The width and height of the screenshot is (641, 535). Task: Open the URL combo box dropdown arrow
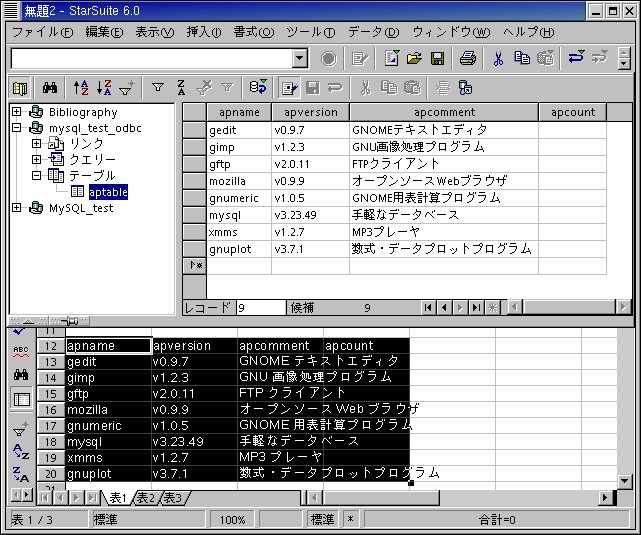[300, 58]
